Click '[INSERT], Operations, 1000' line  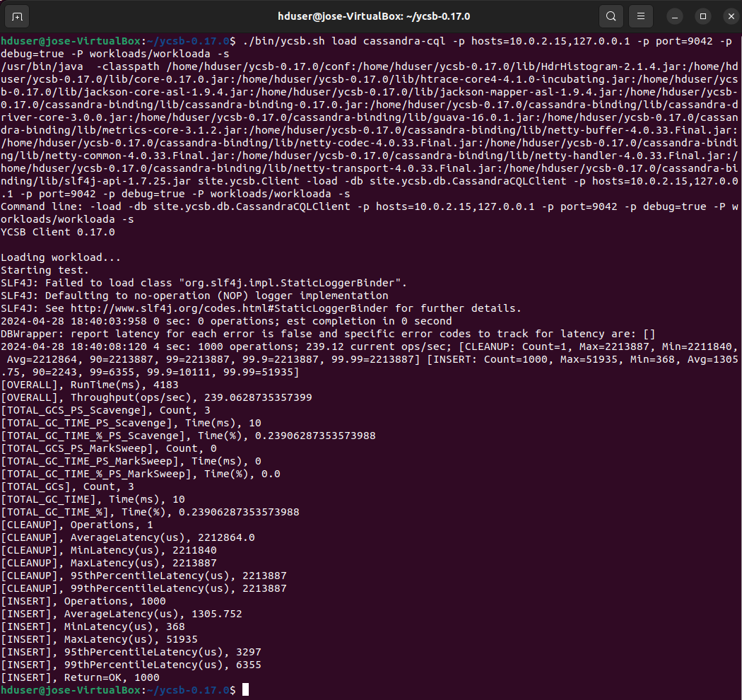coord(83,602)
